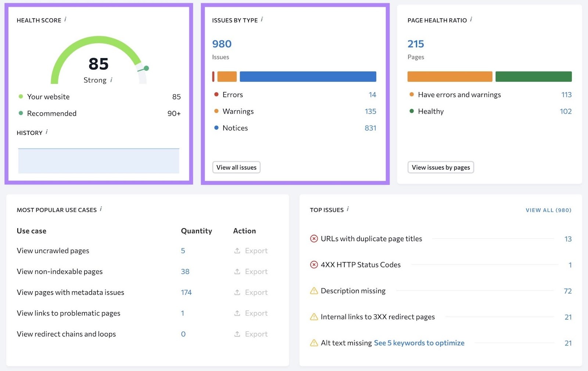Click the Warnings count of 135
588x371 pixels.
point(370,111)
